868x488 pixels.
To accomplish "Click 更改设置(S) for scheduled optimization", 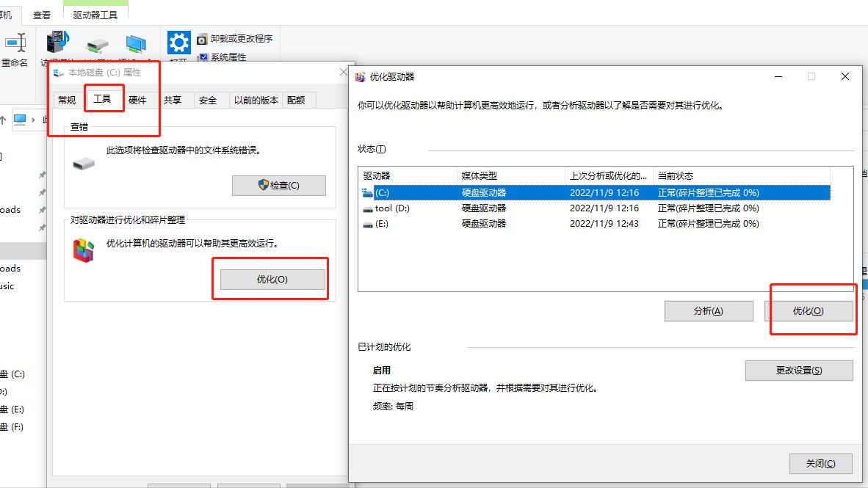I will click(x=799, y=371).
